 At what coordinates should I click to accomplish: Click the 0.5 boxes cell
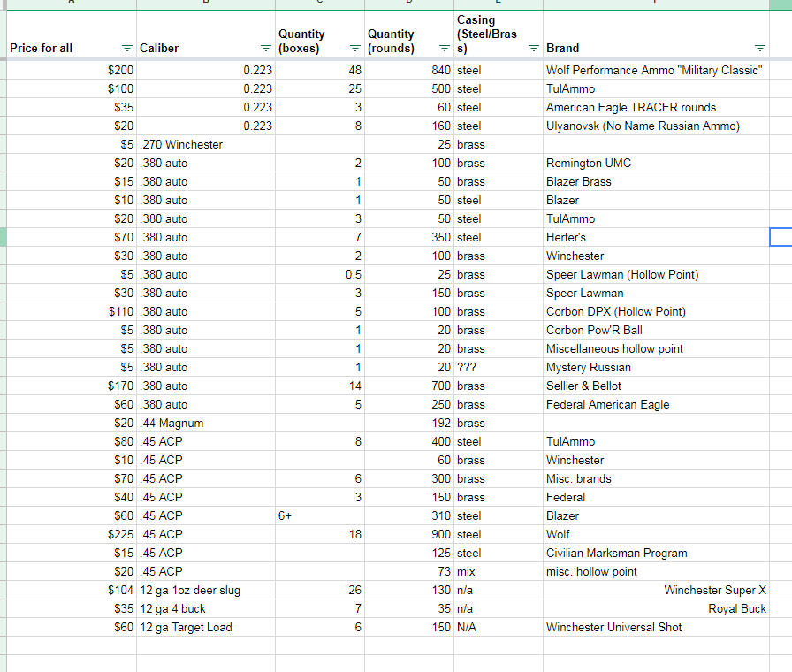click(x=320, y=274)
